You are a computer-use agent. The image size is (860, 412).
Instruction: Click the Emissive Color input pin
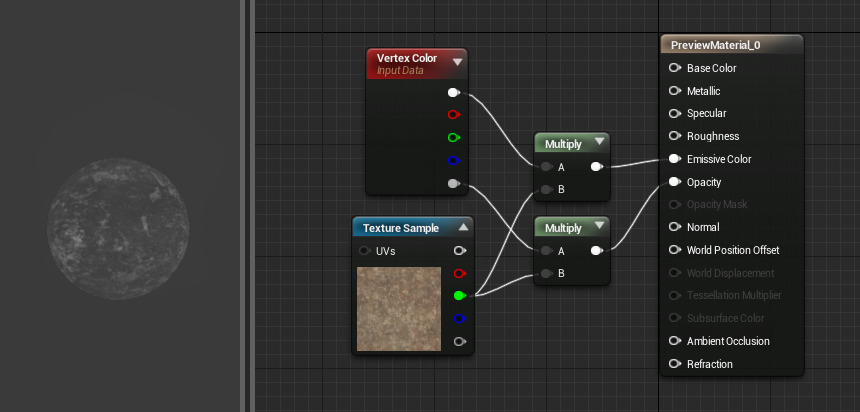coord(674,159)
